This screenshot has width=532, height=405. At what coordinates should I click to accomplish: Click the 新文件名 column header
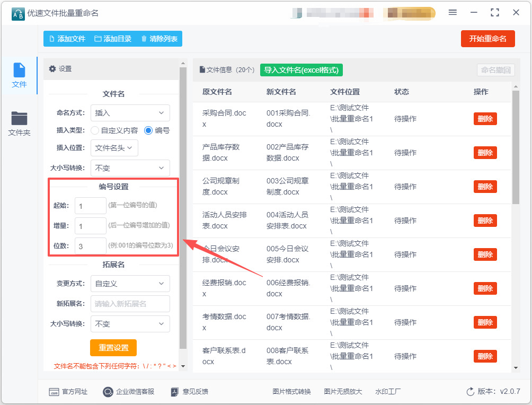[x=281, y=92]
